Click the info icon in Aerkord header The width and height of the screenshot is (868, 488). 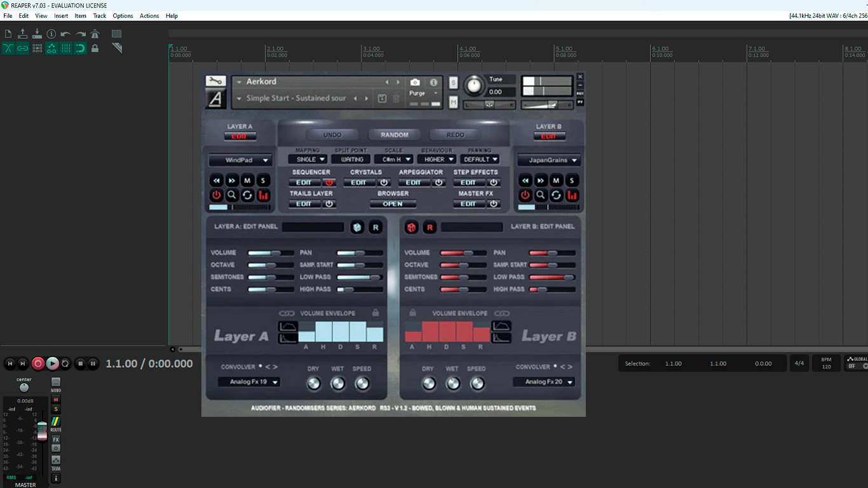point(434,83)
